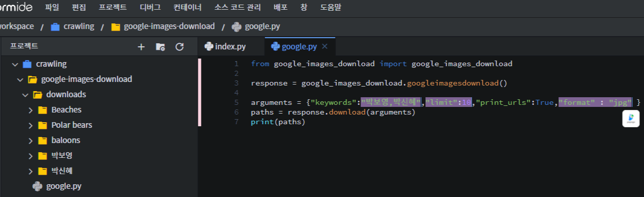Click the Python icon in breadcrumb
Screen dimensions: 644x197
[236, 27]
